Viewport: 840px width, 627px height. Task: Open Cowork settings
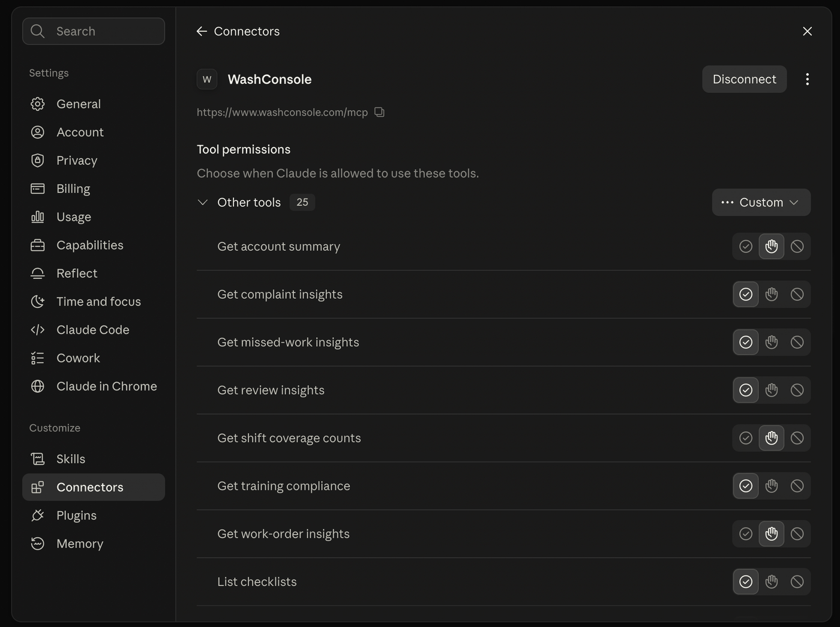pos(94,358)
